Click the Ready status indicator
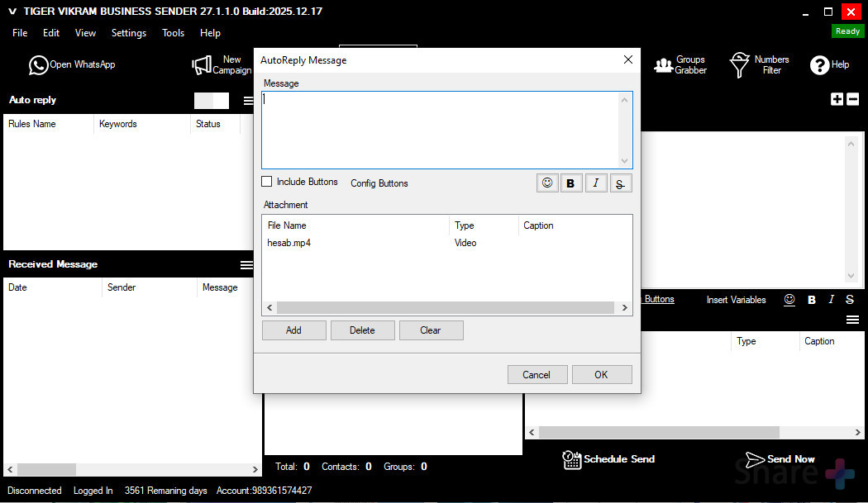Viewport: 868px width, 503px height. point(847,31)
